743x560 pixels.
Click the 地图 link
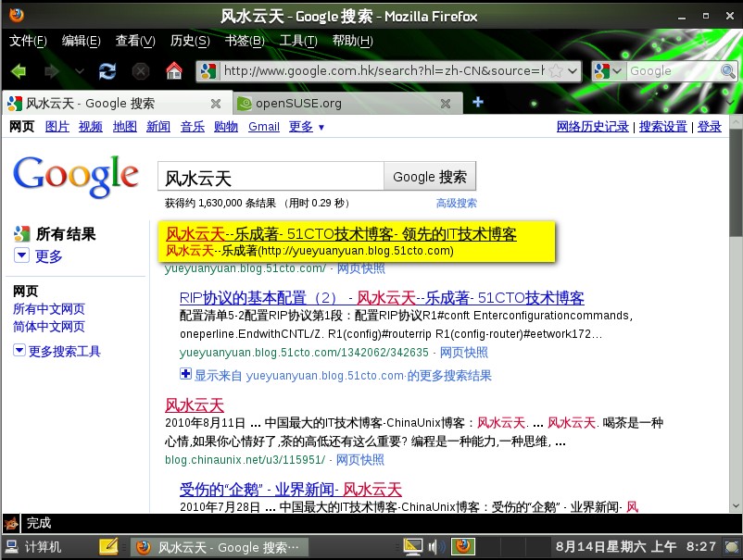tap(125, 127)
